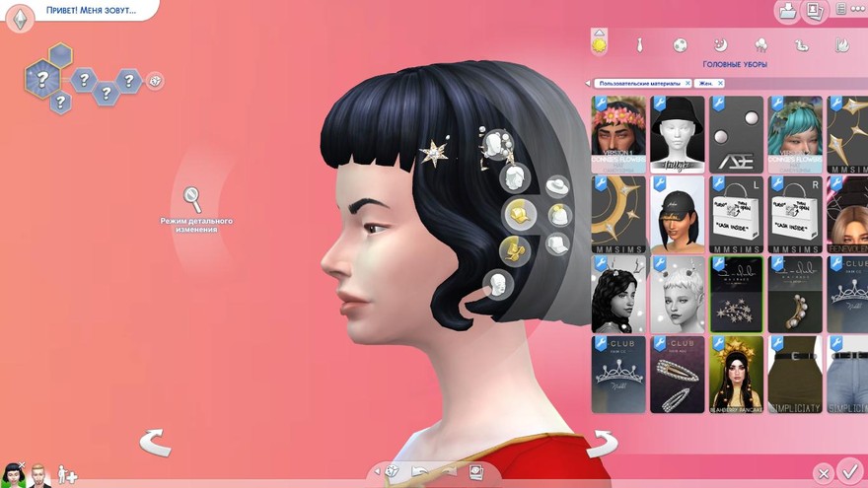Select the Everyday outfit sun tab
Viewport: 868px width, 488px height.
(x=600, y=45)
